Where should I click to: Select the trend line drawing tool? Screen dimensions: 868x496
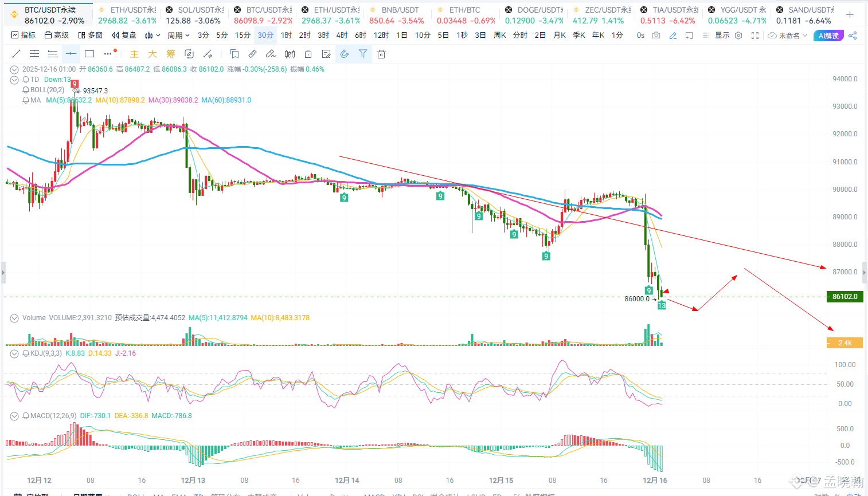(x=16, y=54)
